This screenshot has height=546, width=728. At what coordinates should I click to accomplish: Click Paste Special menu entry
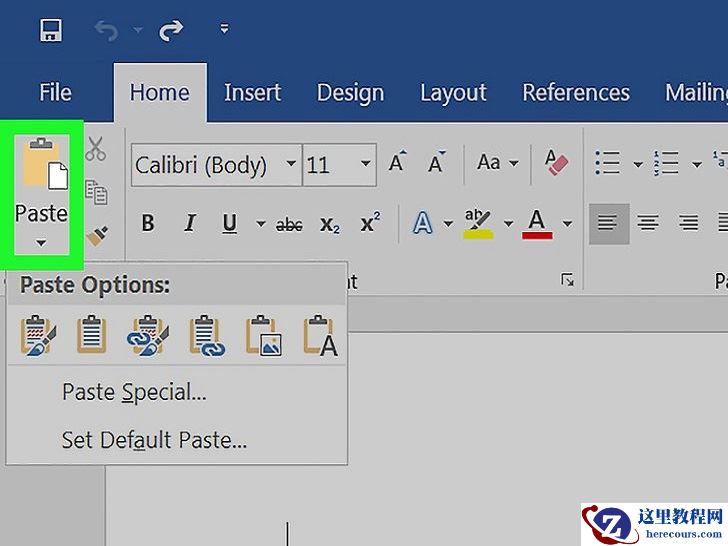tap(134, 393)
